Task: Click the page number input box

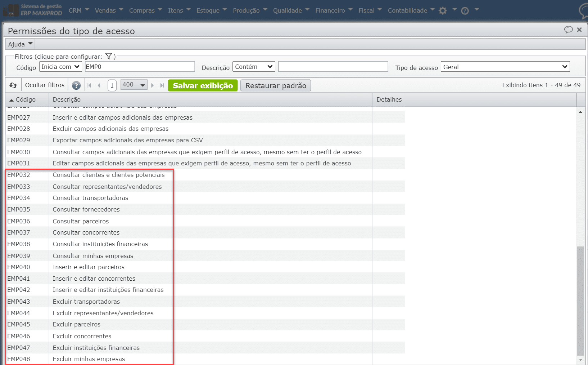Action: pyautogui.click(x=112, y=85)
